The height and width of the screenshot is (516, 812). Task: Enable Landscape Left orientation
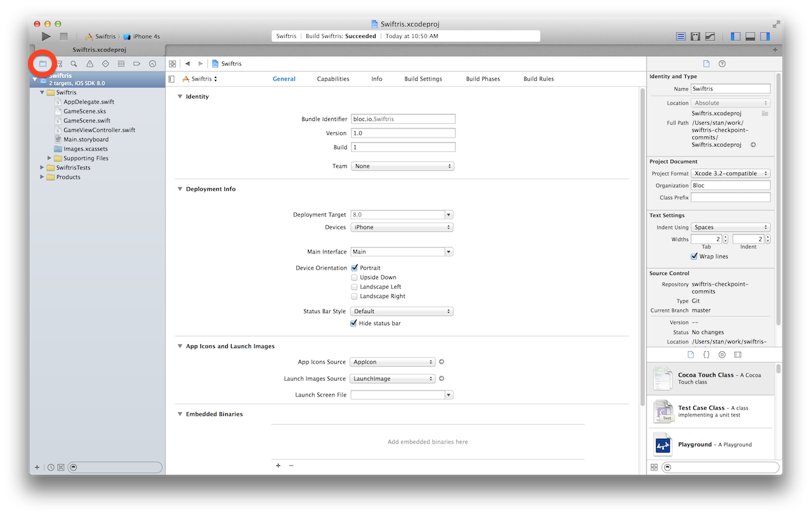(355, 287)
